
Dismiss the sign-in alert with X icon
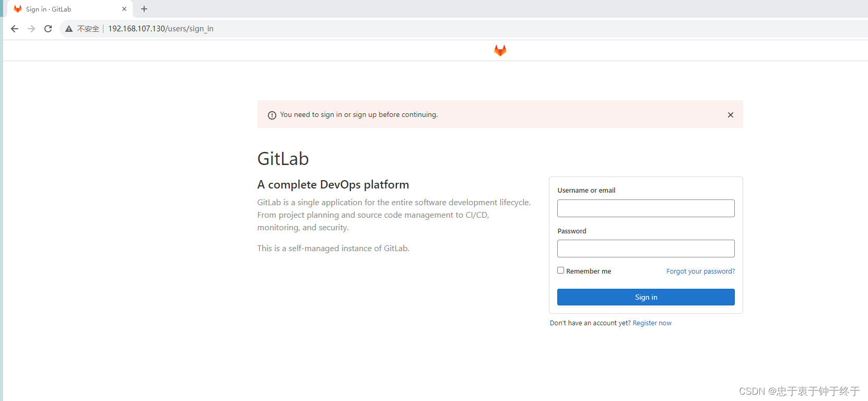[731, 115]
